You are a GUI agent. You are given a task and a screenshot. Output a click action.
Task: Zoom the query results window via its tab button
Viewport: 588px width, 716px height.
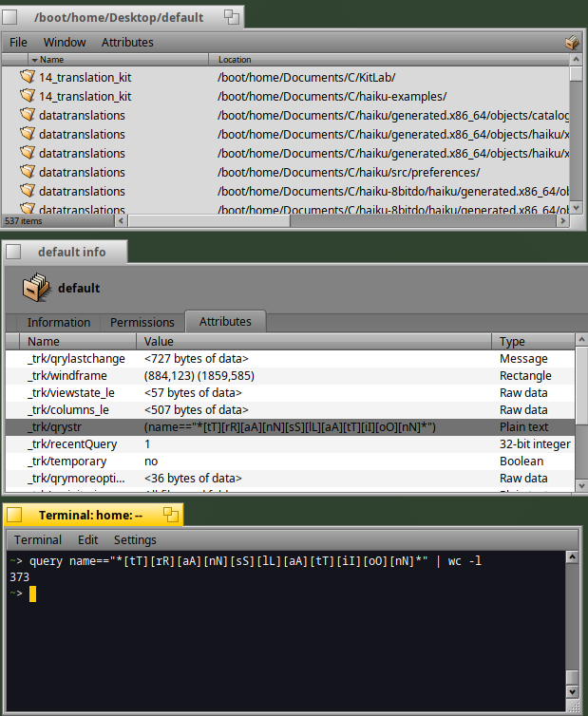[231, 17]
